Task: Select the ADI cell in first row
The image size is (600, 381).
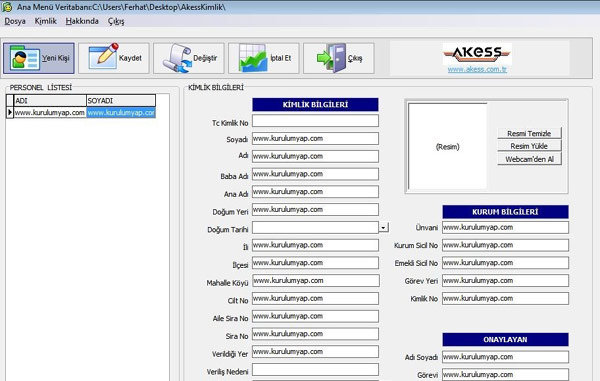Action: pos(50,112)
